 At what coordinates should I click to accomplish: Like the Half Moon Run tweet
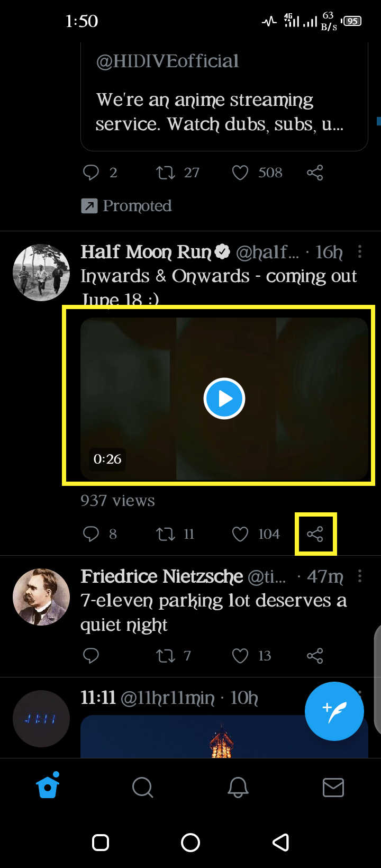click(x=240, y=534)
